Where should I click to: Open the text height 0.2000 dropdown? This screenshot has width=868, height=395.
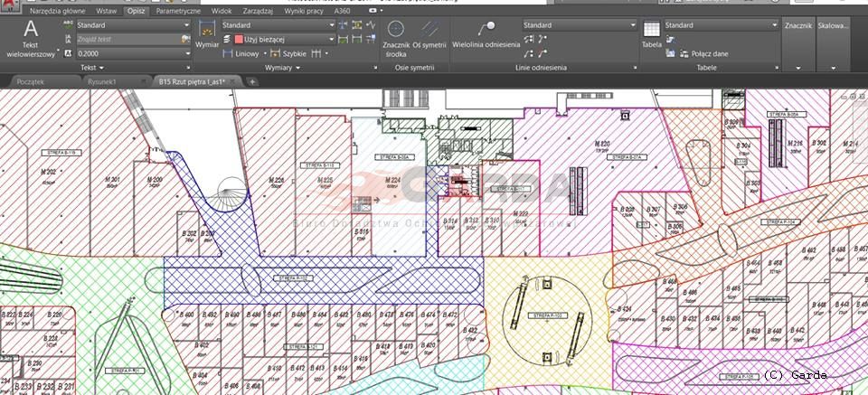click(134, 53)
